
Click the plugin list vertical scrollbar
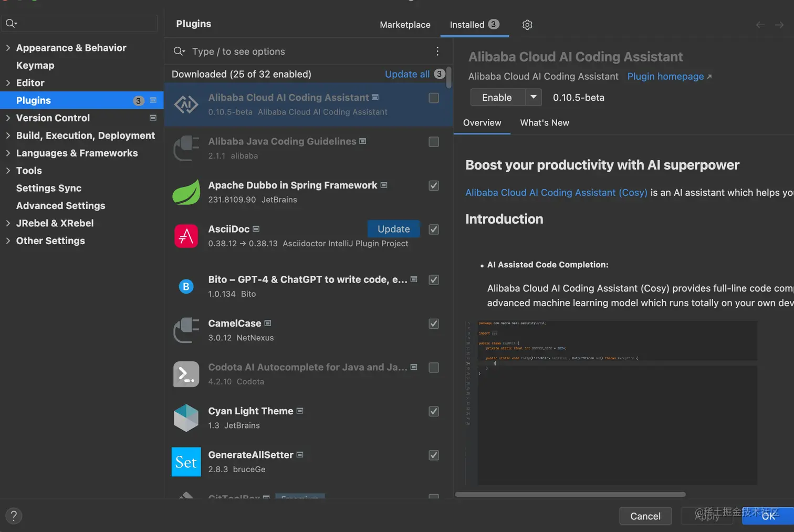(448, 78)
